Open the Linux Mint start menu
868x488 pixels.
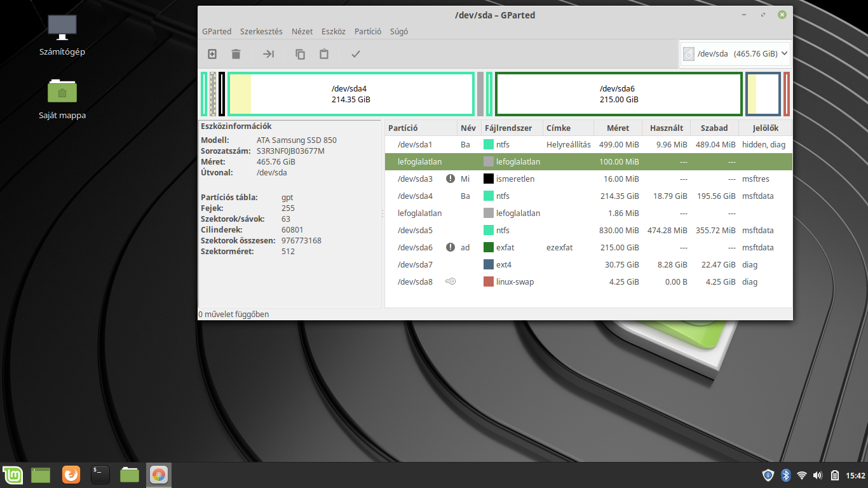click(13, 475)
